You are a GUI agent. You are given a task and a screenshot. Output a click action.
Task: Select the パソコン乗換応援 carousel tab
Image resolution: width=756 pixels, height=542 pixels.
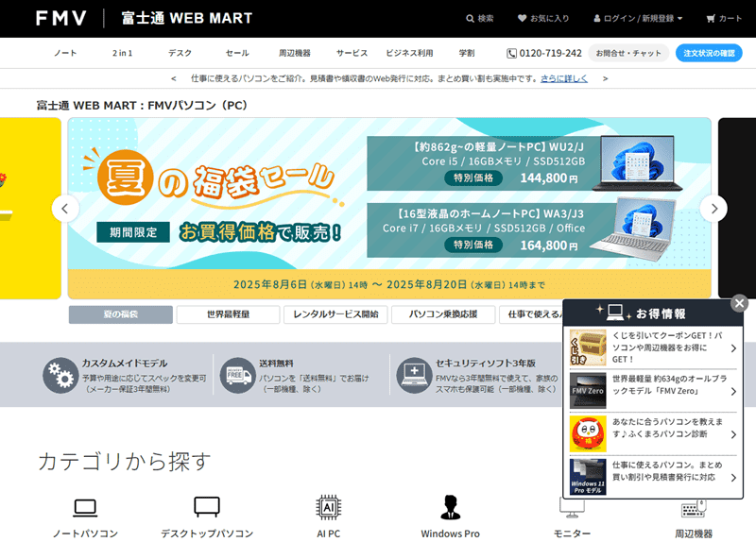(x=443, y=314)
